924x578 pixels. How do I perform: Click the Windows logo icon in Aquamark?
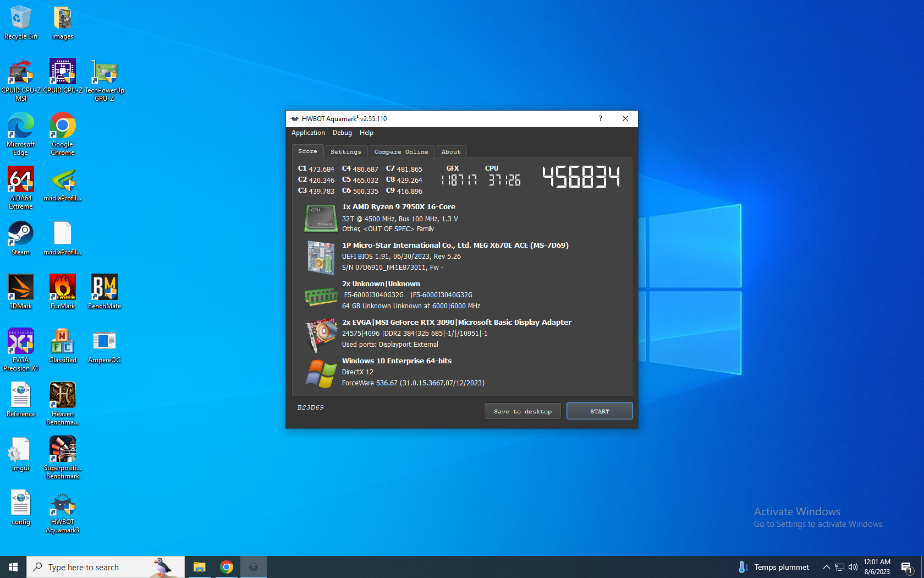click(321, 373)
